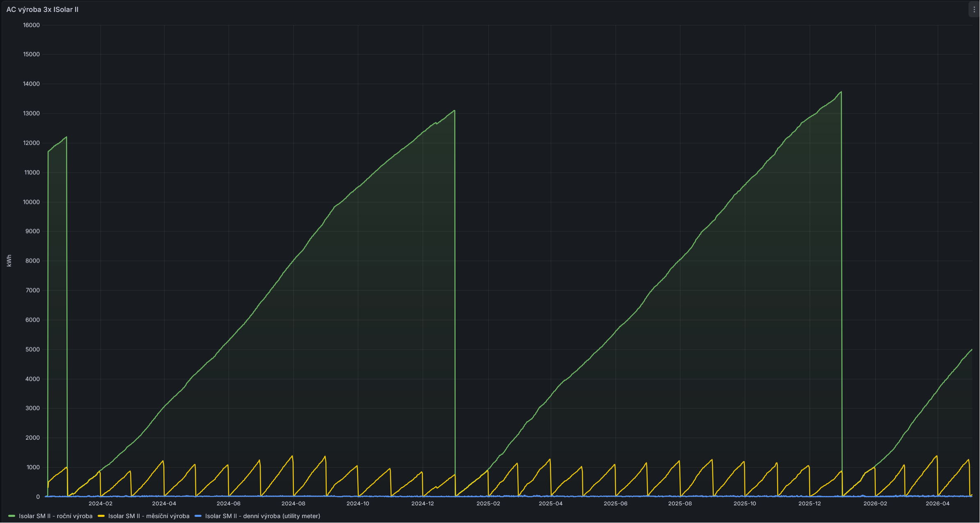Click the blue denní výroba legend swatch
The width and height of the screenshot is (980, 523).
(198, 516)
